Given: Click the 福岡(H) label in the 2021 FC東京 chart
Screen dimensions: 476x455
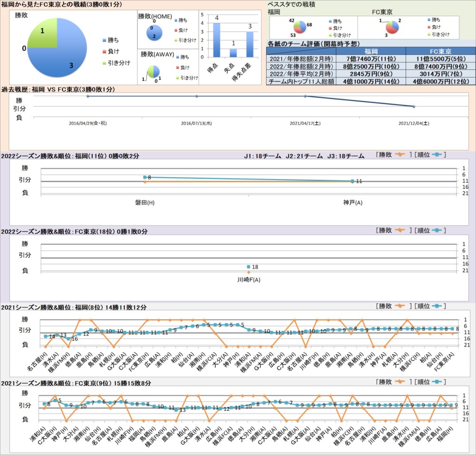Looking at the screenshot, I should 444,435.
